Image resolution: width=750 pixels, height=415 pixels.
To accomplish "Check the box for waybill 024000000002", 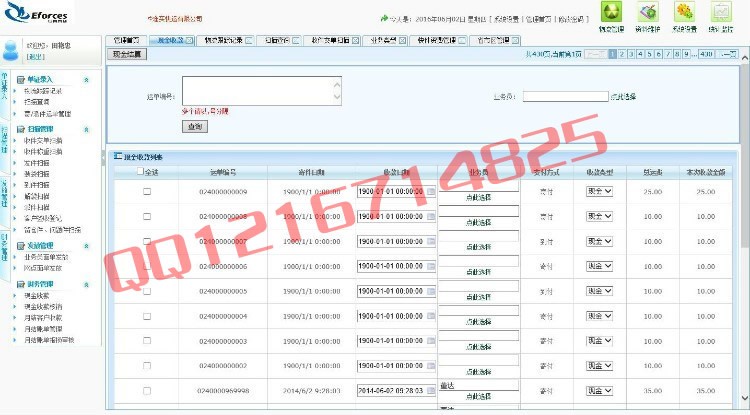I will tap(147, 366).
